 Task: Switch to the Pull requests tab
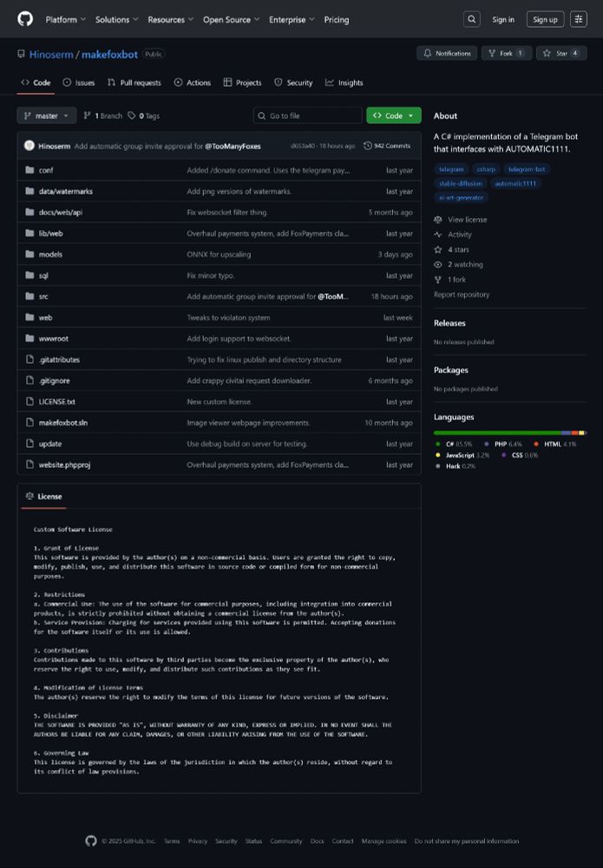coord(134,82)
